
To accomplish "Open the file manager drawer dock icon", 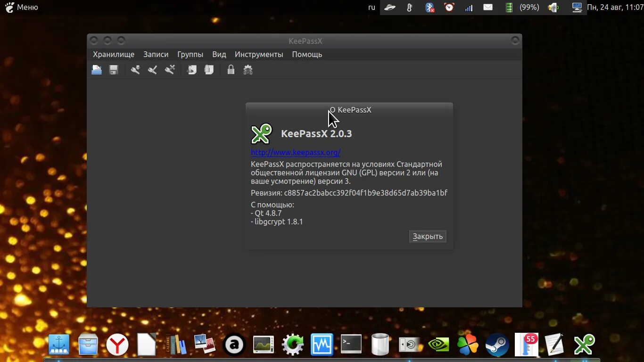I will point(88,345).
